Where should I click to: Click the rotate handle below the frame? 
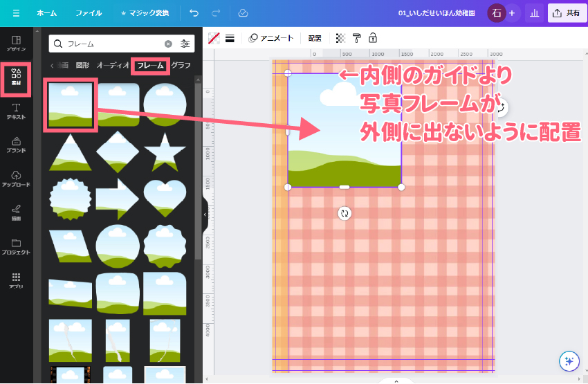pyautogui.click(x=344, y=214)
